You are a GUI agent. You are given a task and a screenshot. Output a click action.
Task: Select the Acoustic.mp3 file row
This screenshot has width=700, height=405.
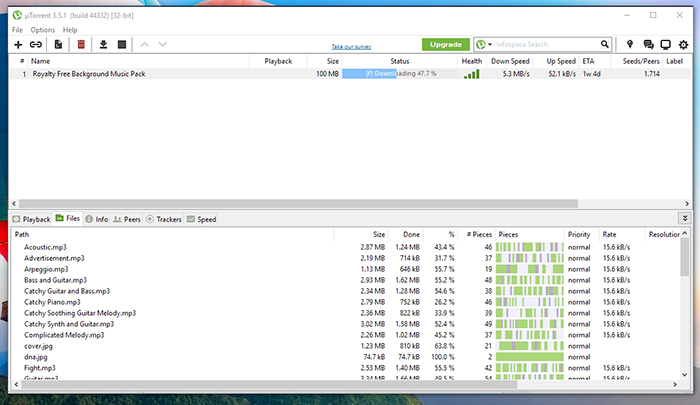(346, 247)
